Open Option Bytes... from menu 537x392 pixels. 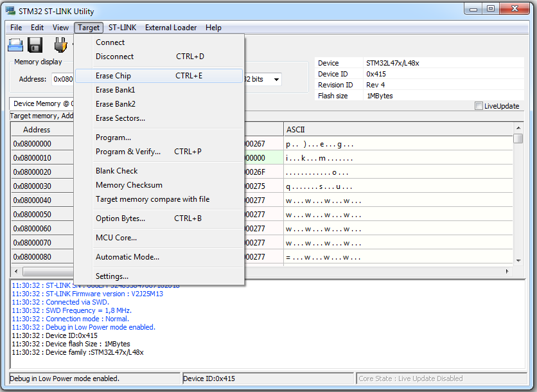tap(159, 218)
